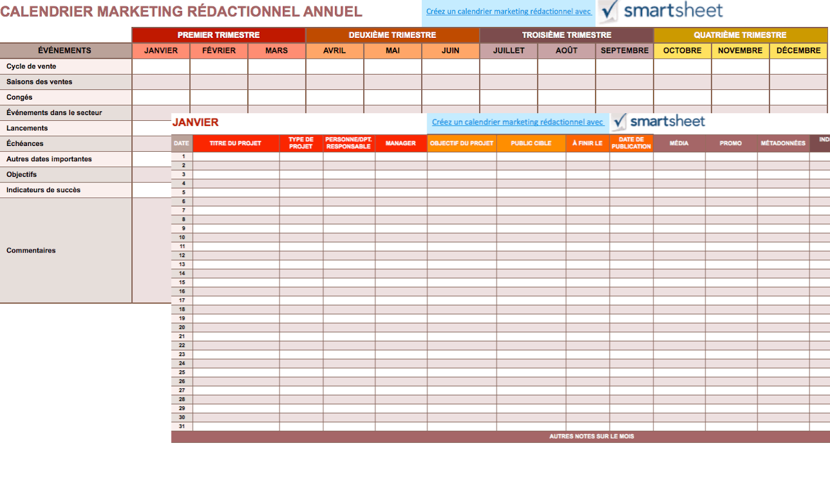Image resolution: width=830 pixels, height=504 pixels.
Task: Click the TYPE DE PROJET column header
Action: pyautogui.click(x=301, y=143)
